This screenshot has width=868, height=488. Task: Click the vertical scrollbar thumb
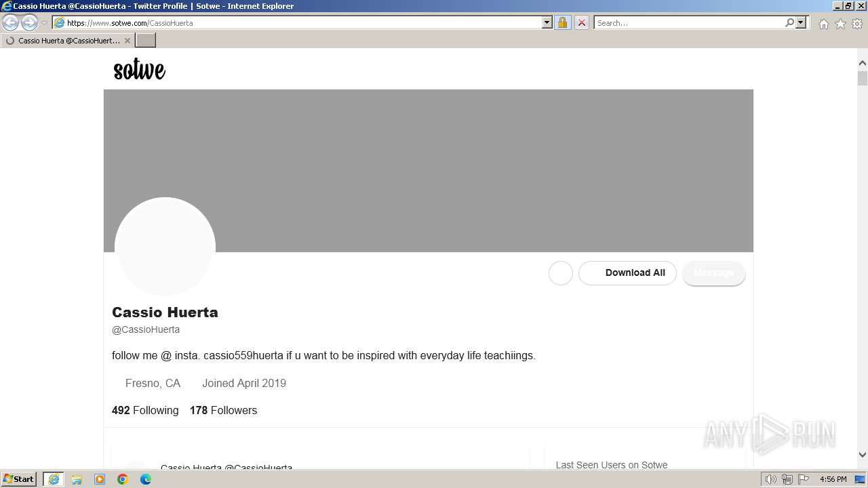[862, 78]
